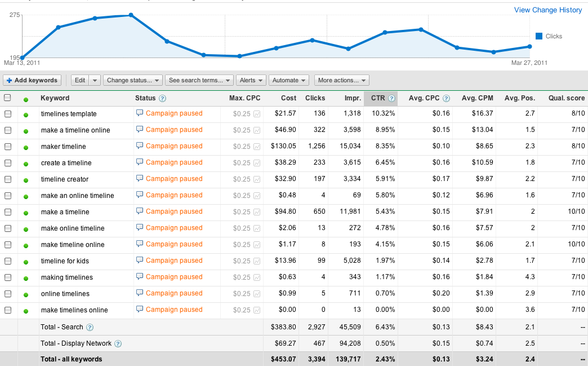The image size is (588, 366).
Task: Click the Avg. CPC help icon
Action: 446,98
